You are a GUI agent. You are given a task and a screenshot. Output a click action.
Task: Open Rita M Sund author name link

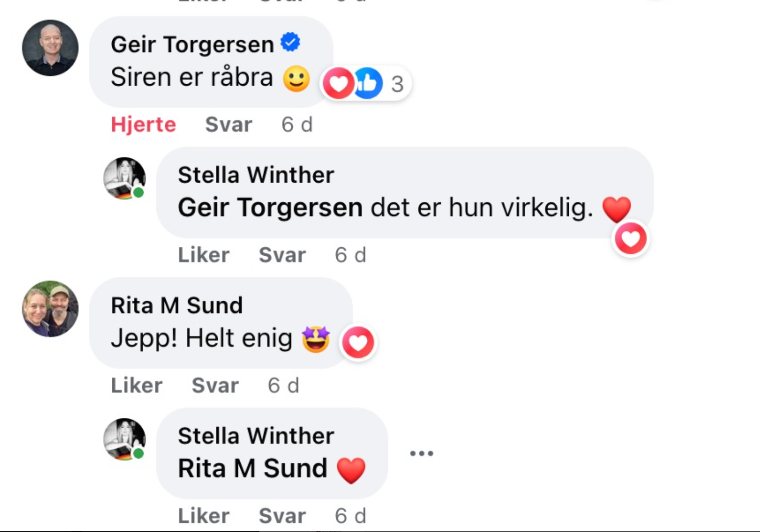tap(177, 305)
